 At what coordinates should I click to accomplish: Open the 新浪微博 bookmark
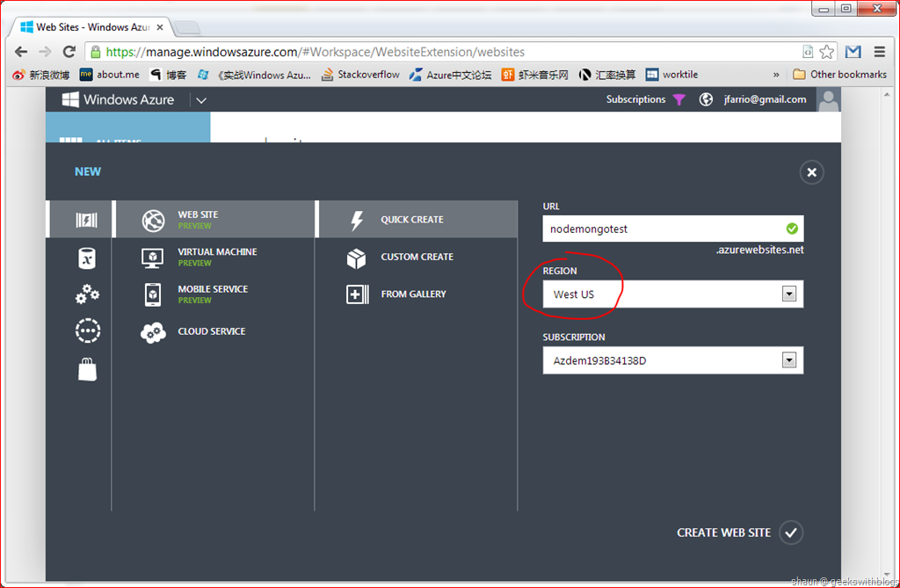tap(40, 75)
